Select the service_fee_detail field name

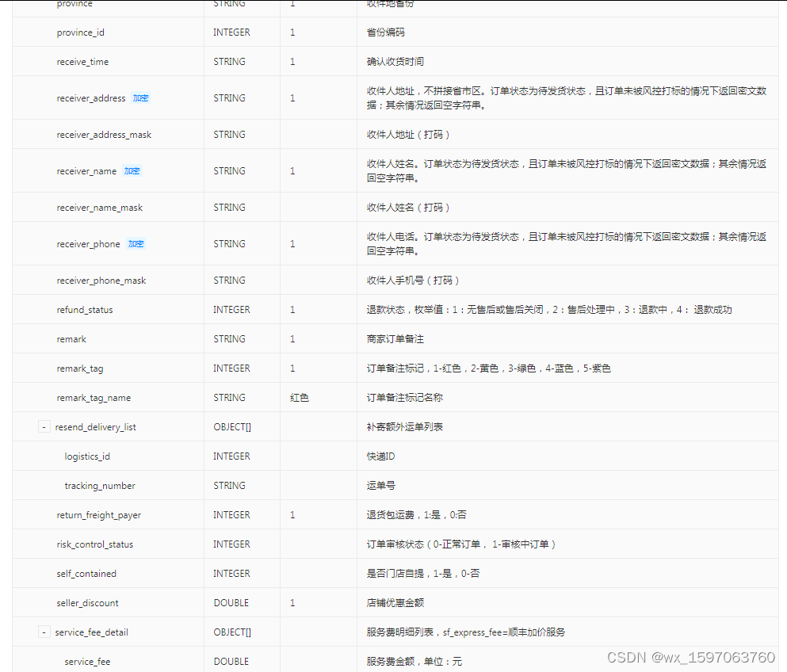[91, 632]
